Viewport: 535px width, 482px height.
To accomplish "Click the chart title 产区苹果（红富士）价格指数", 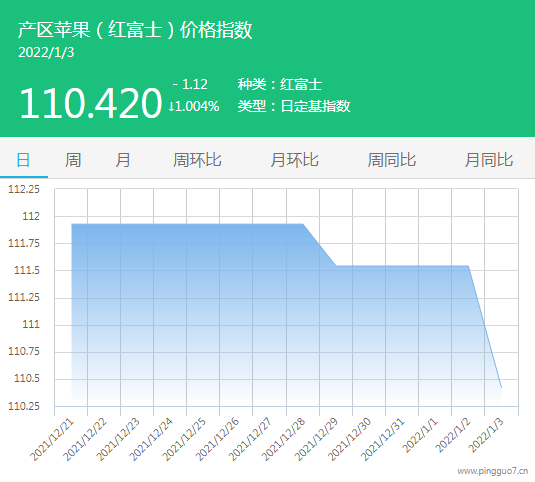I will click(x=135, y=30).
